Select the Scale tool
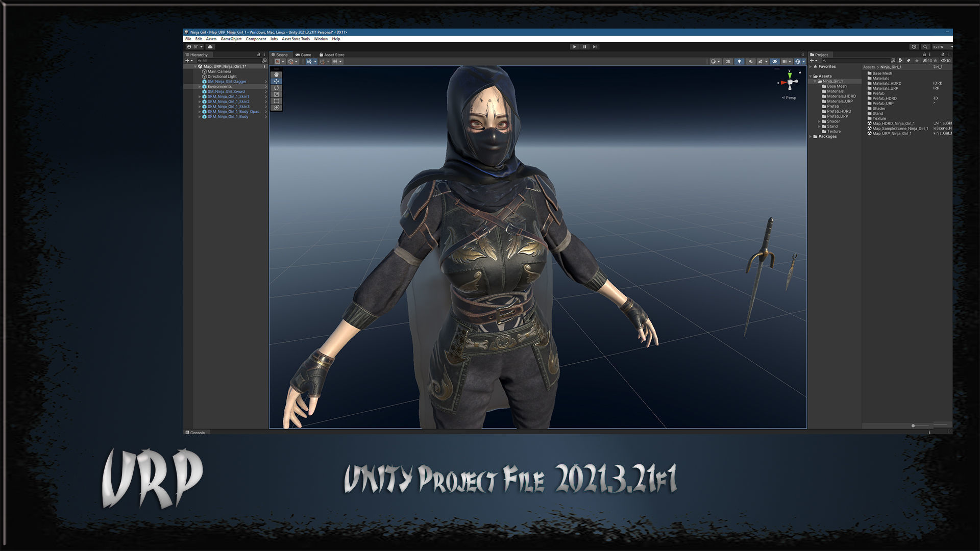This screenshot has height=551, width=980. pyautogui.click(x=276, y=94)
